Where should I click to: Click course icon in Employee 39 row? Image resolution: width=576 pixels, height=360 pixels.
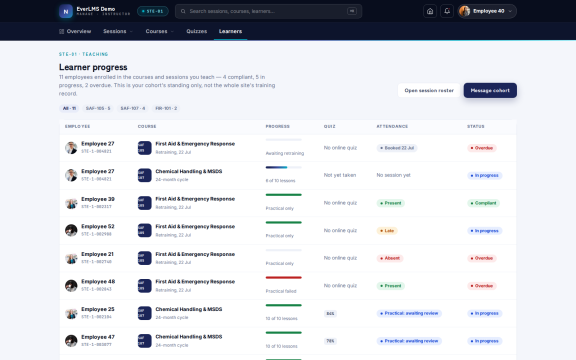(x=144, y=203)
